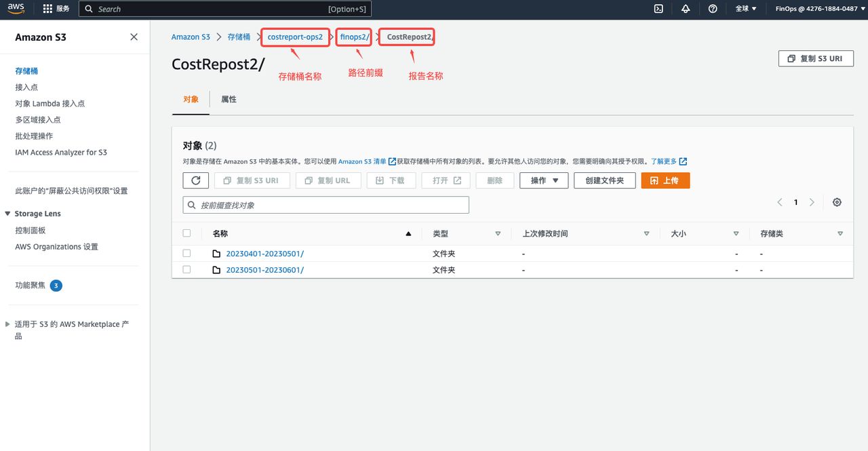868x451 pixels.
Task: Click toolbar 复制 S3 URI button
Action: point(252,180)
